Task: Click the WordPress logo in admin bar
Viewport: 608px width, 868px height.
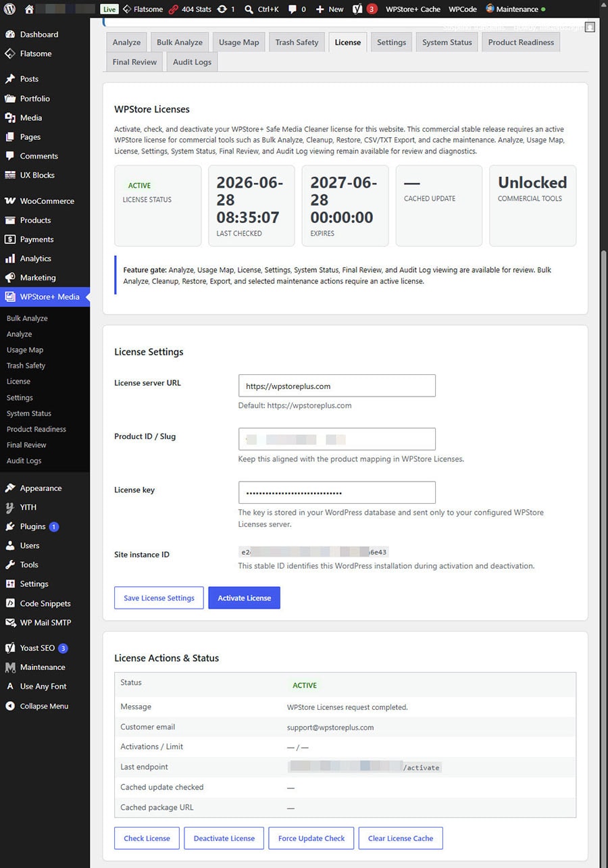Action: point(9,9)
